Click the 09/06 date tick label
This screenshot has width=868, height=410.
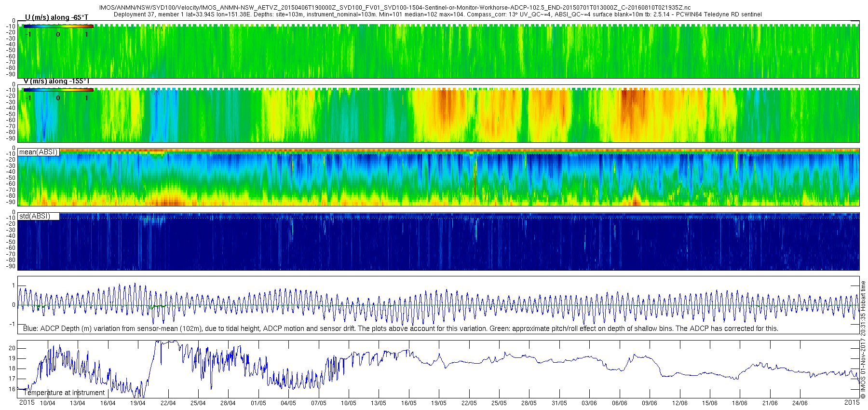(x=650, y=403)
